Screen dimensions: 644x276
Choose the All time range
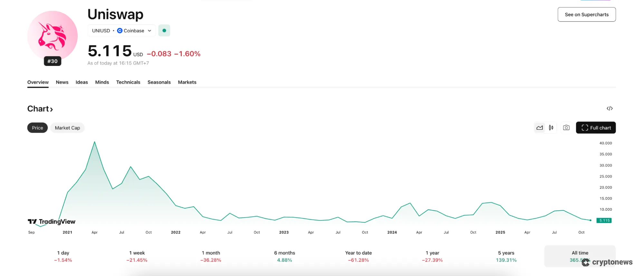pyautogui.click(x=580, y=256)
